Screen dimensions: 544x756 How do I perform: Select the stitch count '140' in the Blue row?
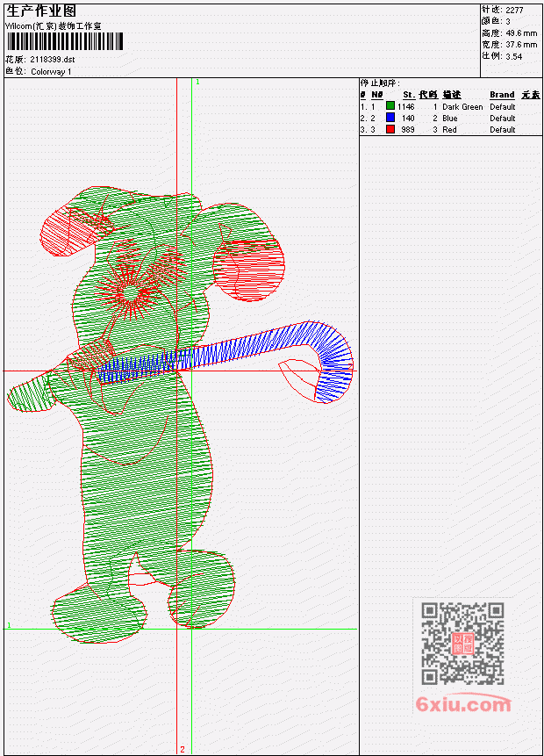[408, 119]
